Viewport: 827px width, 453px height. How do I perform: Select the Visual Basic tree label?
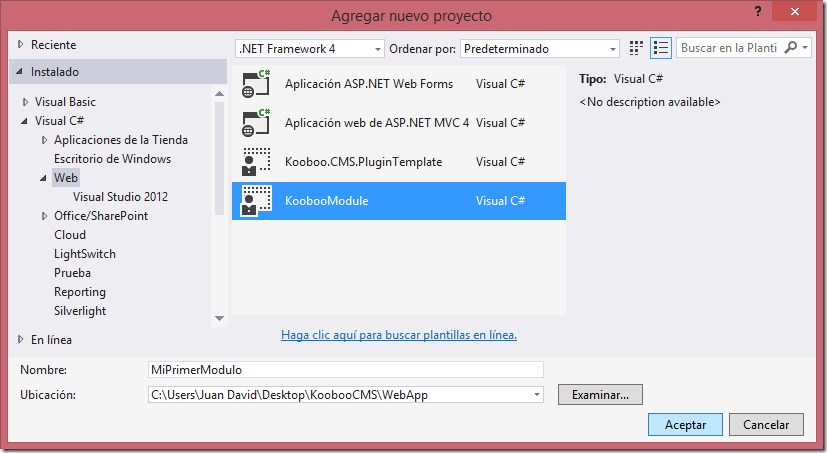[65, 102]
